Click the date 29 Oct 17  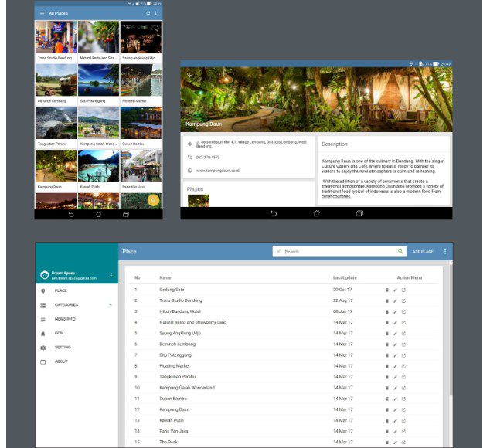(342, 290)
